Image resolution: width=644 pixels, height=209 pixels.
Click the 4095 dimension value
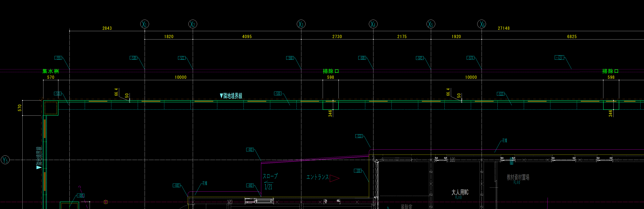pos(247,37)
